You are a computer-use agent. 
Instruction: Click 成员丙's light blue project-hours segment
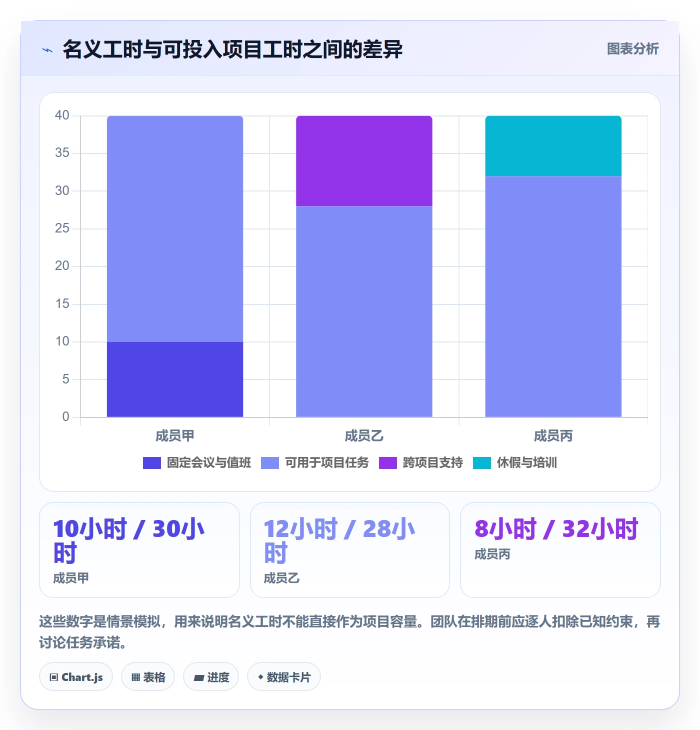(553, 296)
